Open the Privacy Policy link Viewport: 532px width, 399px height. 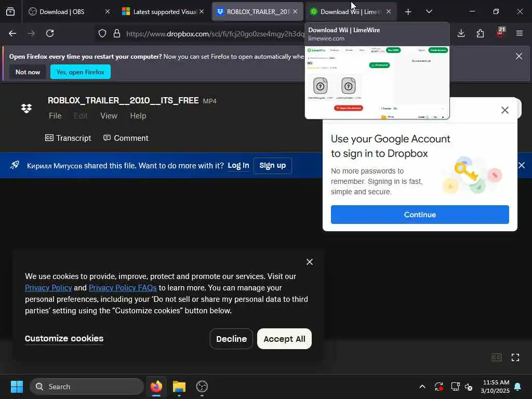(x=48, y=288)
